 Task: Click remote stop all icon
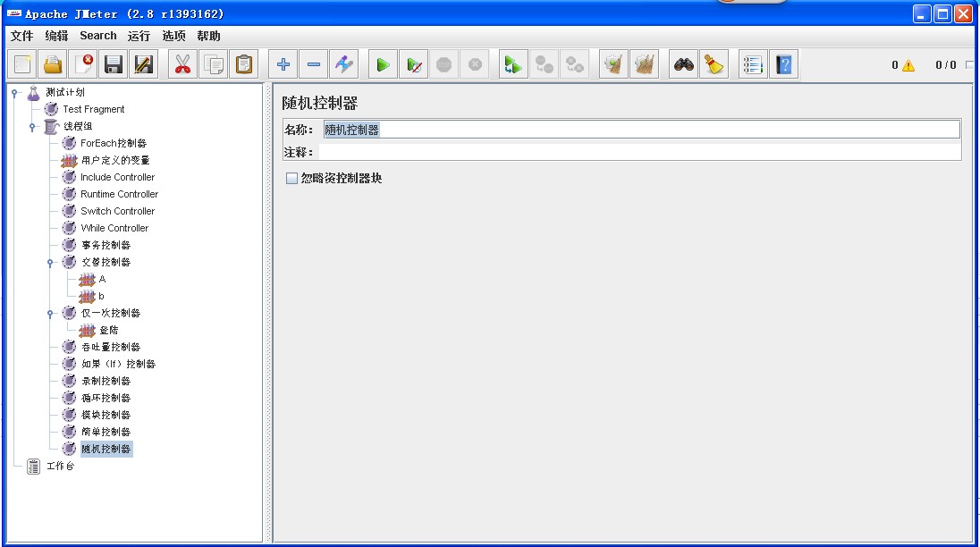click(545, 64)
